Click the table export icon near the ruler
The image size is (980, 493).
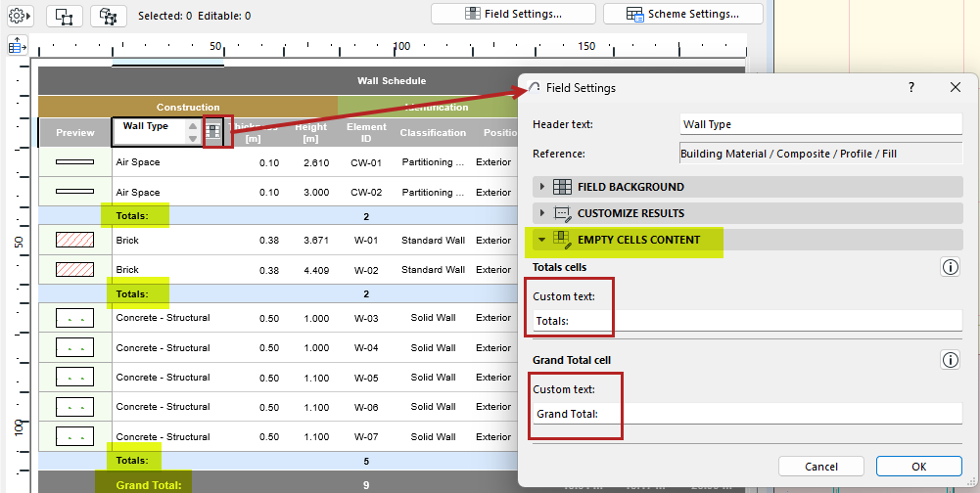point(17,46)
